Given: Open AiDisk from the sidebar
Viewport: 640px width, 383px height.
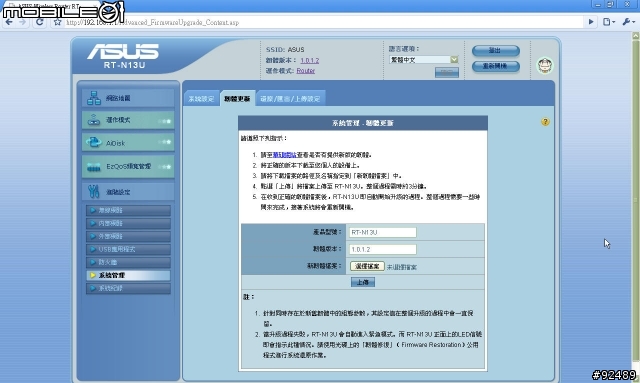Looking at the screenshot, I should 128,143.
